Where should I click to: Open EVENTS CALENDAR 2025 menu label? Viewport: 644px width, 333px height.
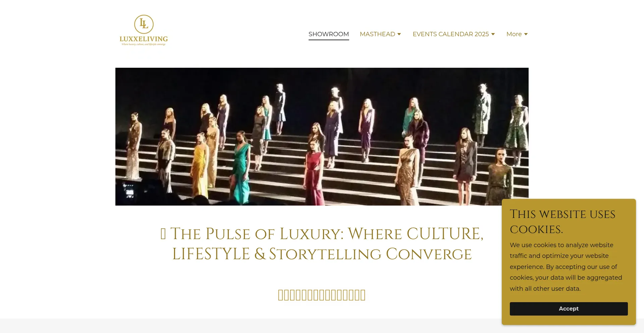[x=451, y=34]
